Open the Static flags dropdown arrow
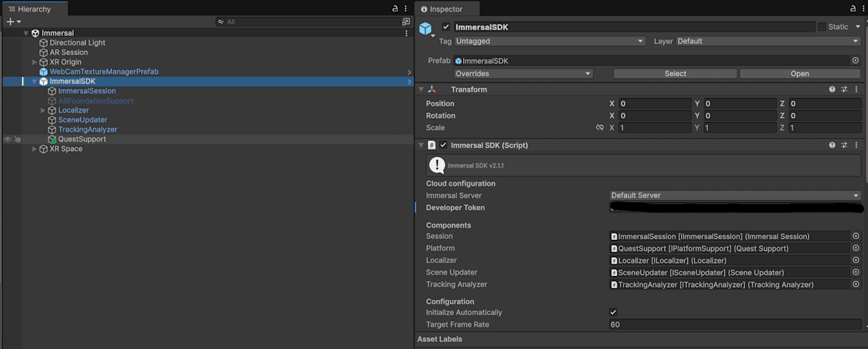The image size is (868, 349). (x=856, y=27)
